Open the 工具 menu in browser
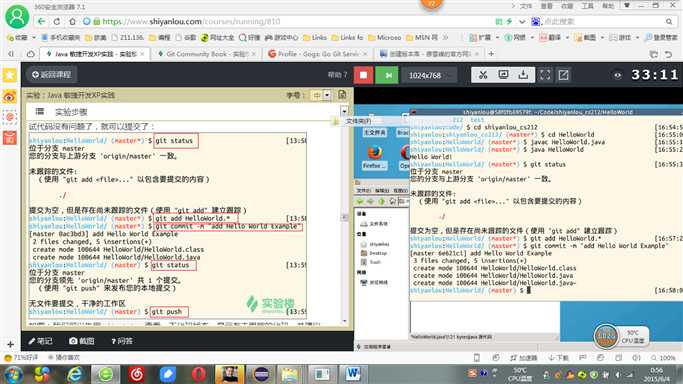The height and width of the screenshot is (384, 683). pyautogui.click(x=588, y=6)
